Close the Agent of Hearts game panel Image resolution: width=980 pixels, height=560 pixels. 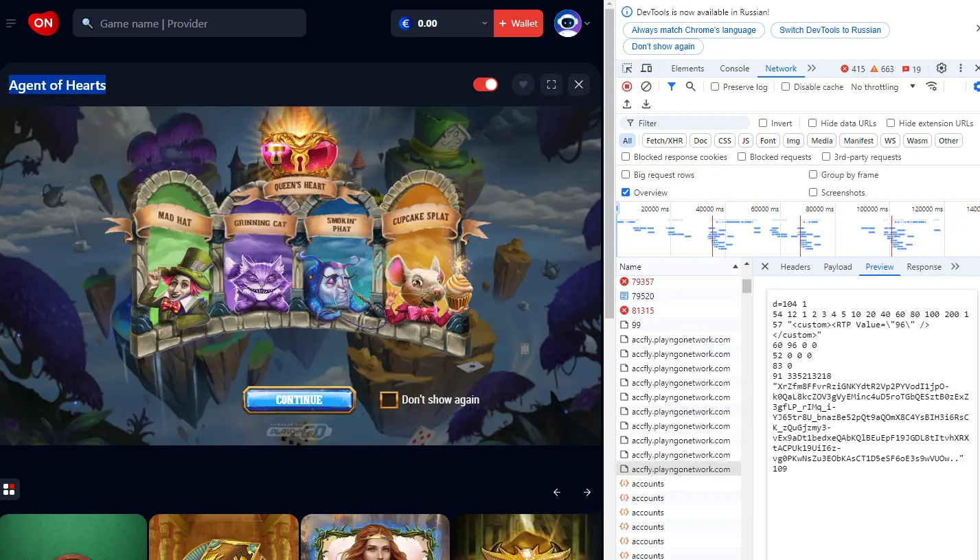tap(579, 84)
